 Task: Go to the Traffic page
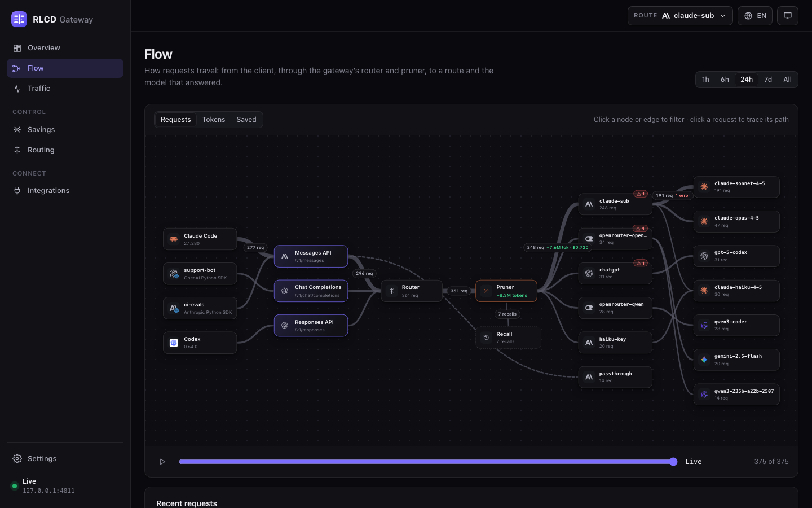65,89
